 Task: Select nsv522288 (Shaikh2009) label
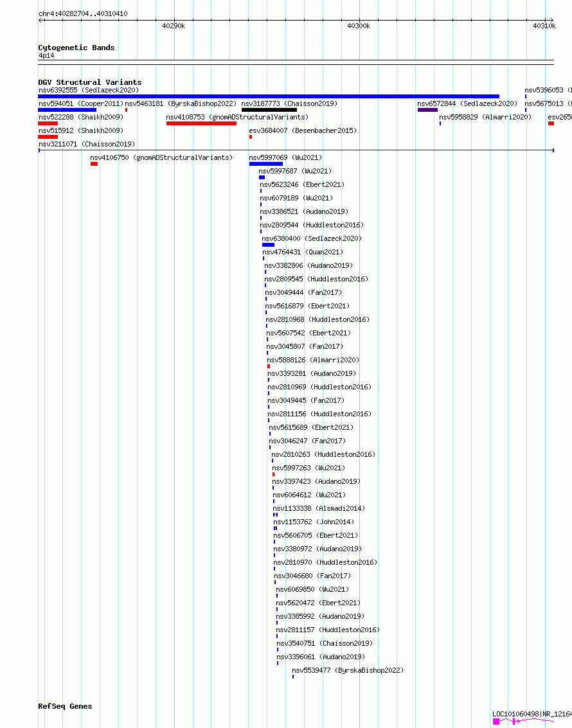(x=81, y=117)
